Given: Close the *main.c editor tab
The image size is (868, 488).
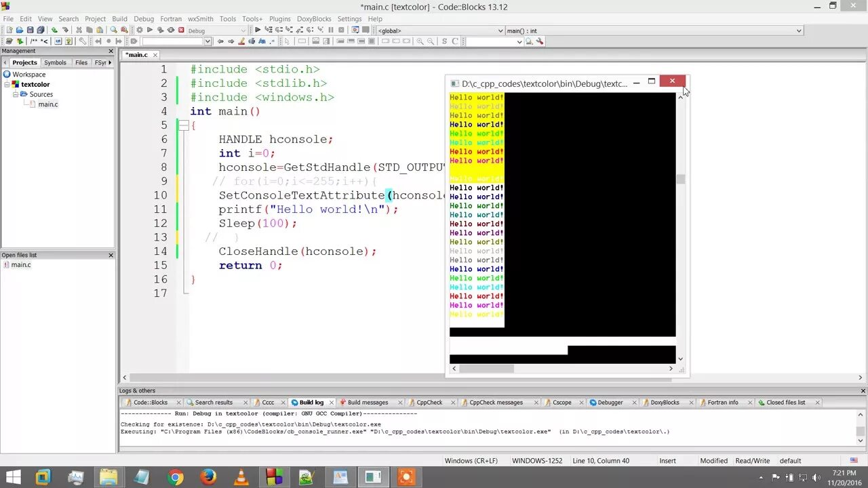Looking at the screenshot, I should [x=155, y=55].
